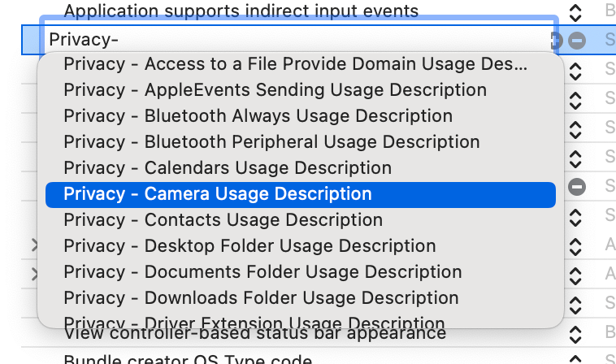Add a new row with the plus button
Viewport: 616px width, 364px height.
(557, 40)
